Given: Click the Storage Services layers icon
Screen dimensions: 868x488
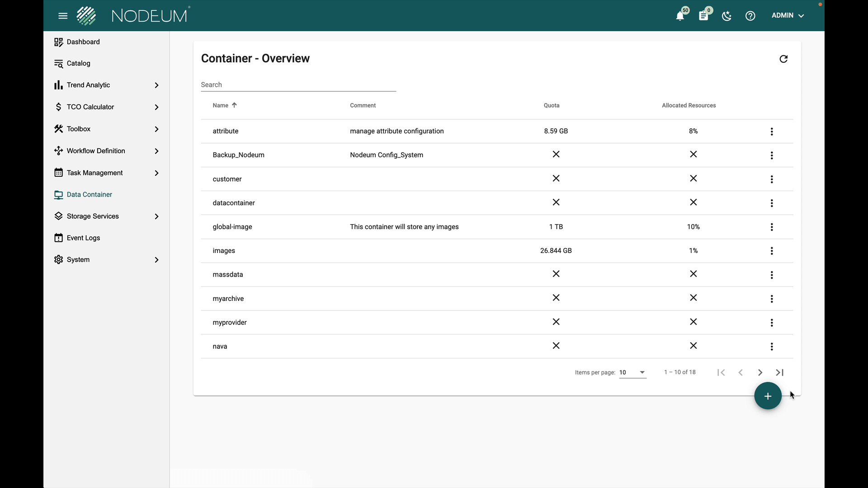Looking at the screenshot, I should coord(58,216).
